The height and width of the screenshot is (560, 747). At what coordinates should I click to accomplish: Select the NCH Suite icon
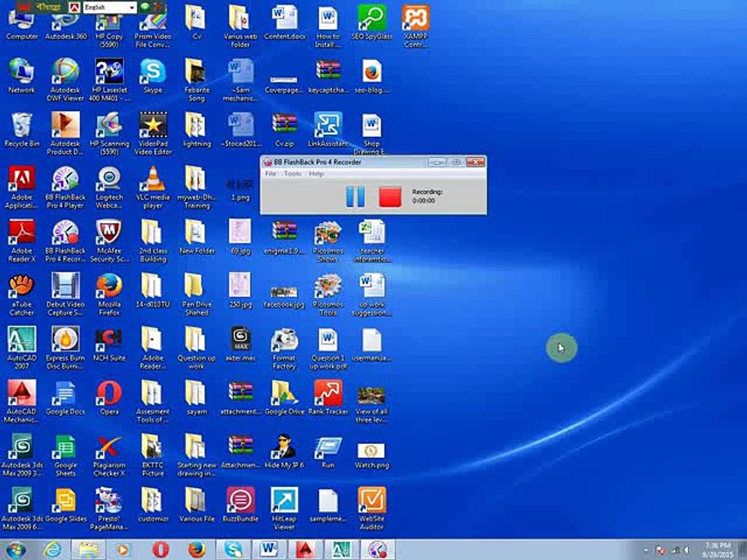click(109, 345)
